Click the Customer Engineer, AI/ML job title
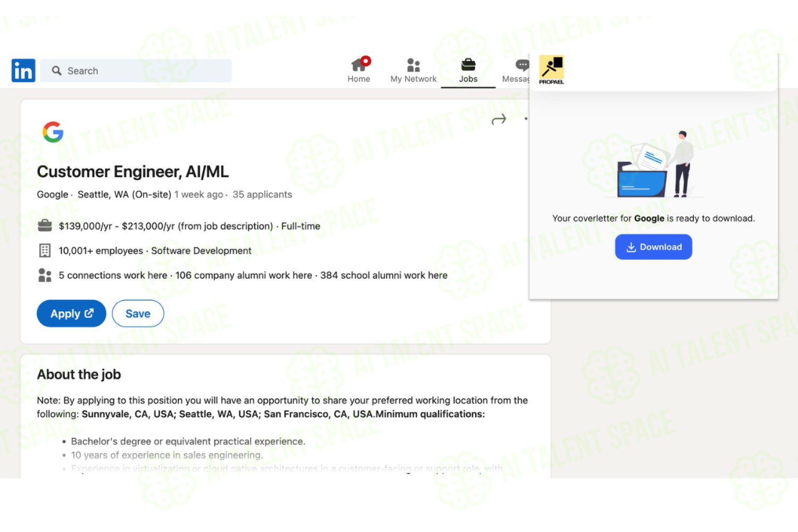Image resolution: width=798 pixels, height=532 pixels. (x=132, y=172)
